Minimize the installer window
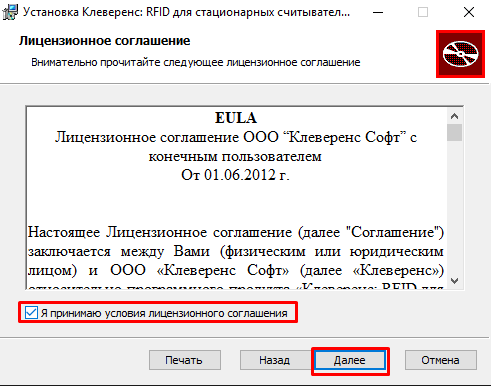Image resolution: width=491 pixels, height=386 pixels. (x=378, y=12)
